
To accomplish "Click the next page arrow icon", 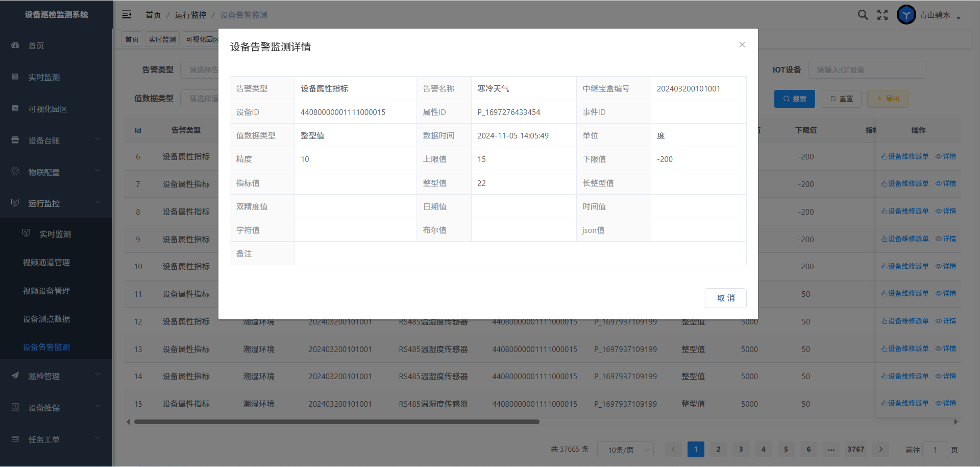I will pos(880,449).
